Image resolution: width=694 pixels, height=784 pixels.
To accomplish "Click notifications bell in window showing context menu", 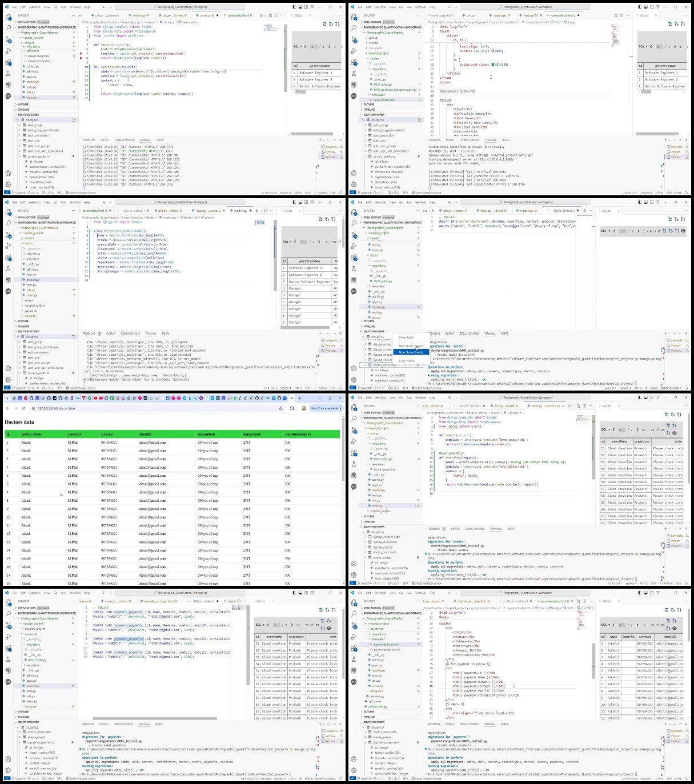I will (x=686, y=388).
